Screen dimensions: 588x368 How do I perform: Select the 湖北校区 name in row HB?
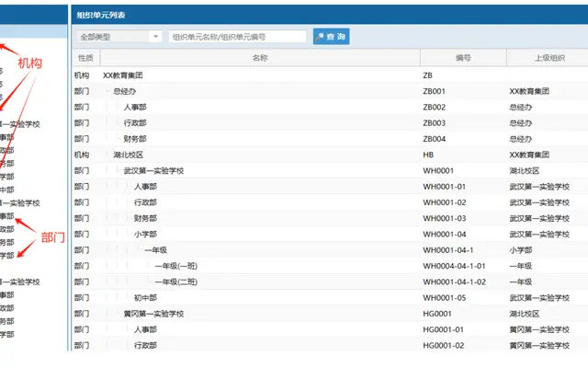tap(129, 155)
